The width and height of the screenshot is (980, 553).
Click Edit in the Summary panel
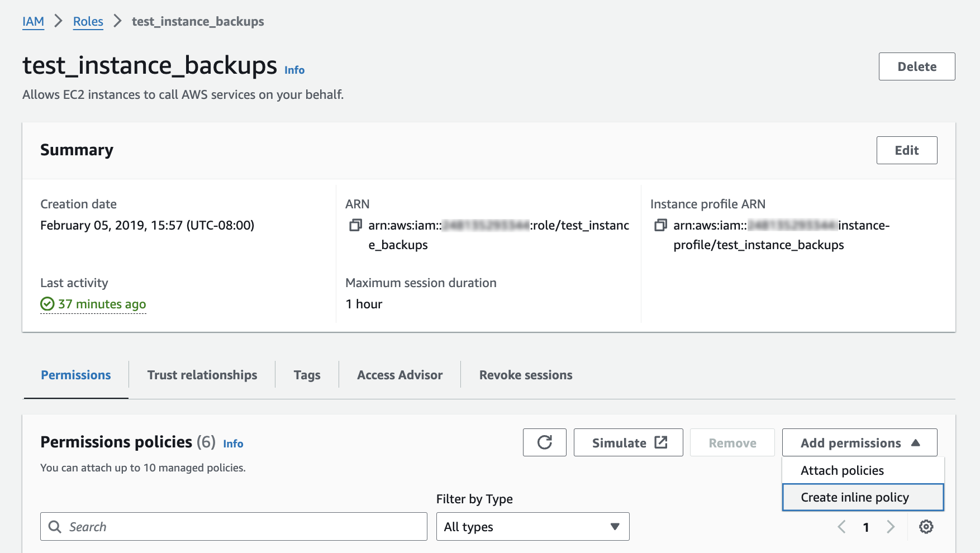(907, 150)
